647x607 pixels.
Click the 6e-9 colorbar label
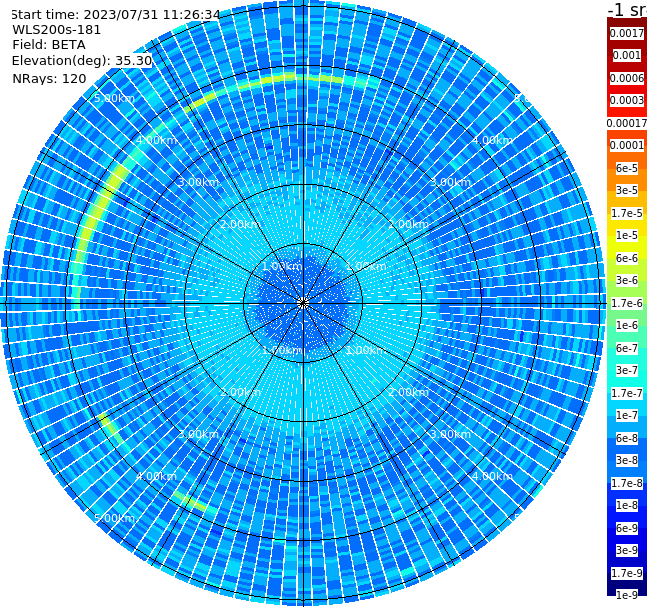(627, 528)
